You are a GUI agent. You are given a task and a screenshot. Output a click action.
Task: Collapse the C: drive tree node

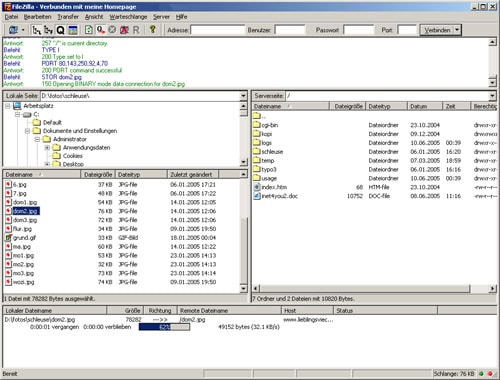17,114
